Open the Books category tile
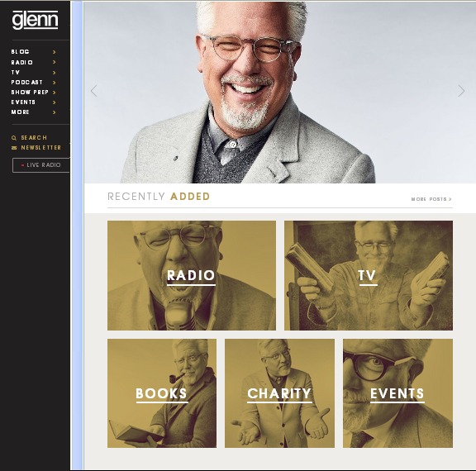Image resolution: width=476 pixels, height=471 pixels. pyautogui.click(x=162, y=393)
